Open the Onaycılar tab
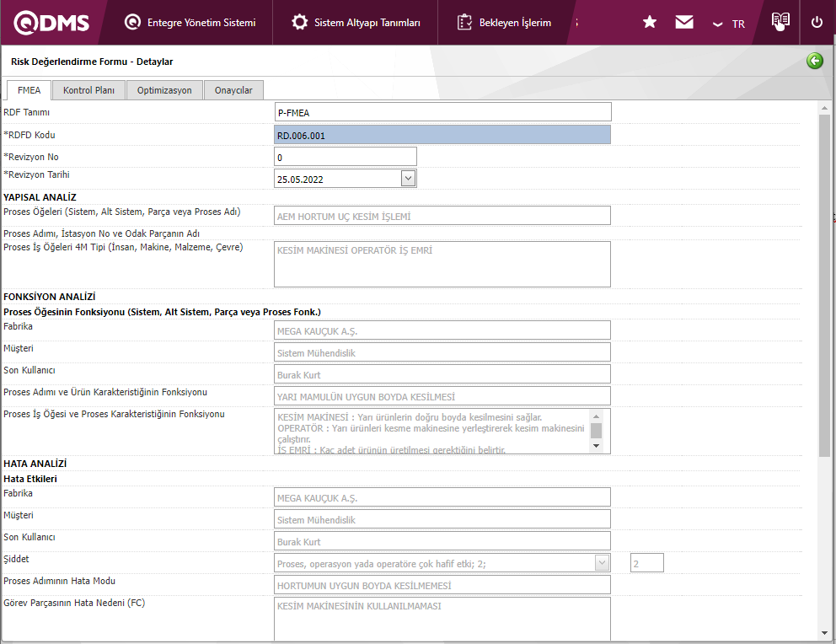The image size is (836, 644). pos(233,90)
